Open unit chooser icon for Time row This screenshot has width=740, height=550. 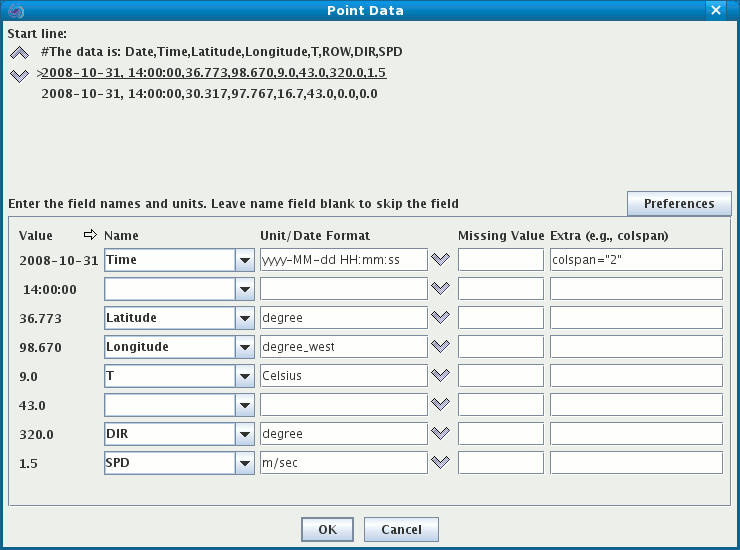[x=441, y=260]
